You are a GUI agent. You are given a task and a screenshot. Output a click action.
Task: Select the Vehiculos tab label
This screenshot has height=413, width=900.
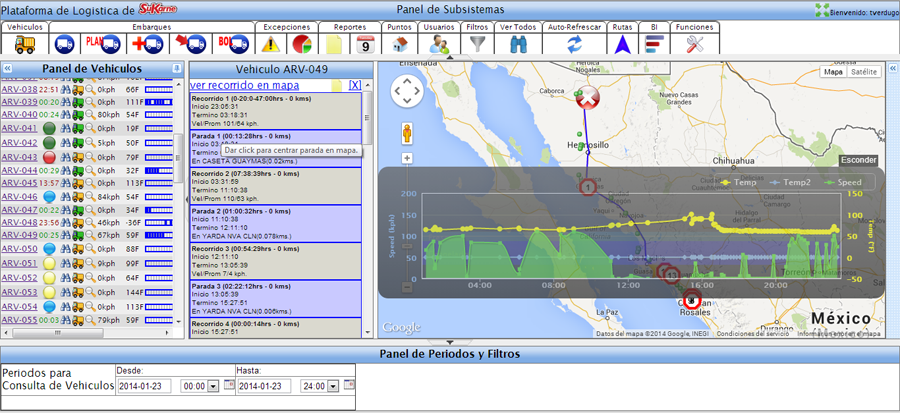pyautogui.click(x=25, y=27)
